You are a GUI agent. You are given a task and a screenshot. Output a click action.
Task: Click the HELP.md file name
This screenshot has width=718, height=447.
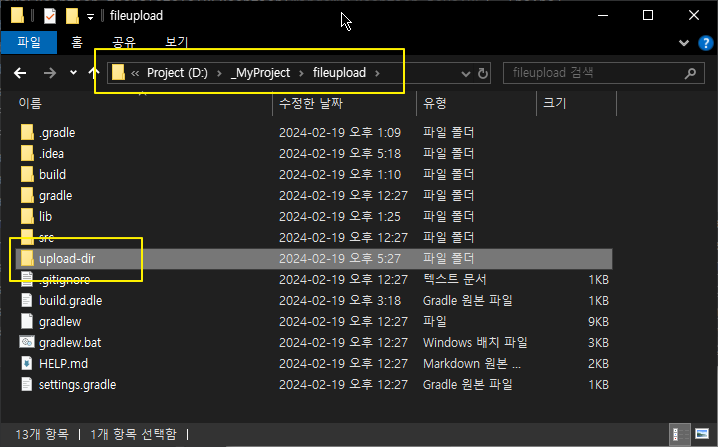pos(63,364)
